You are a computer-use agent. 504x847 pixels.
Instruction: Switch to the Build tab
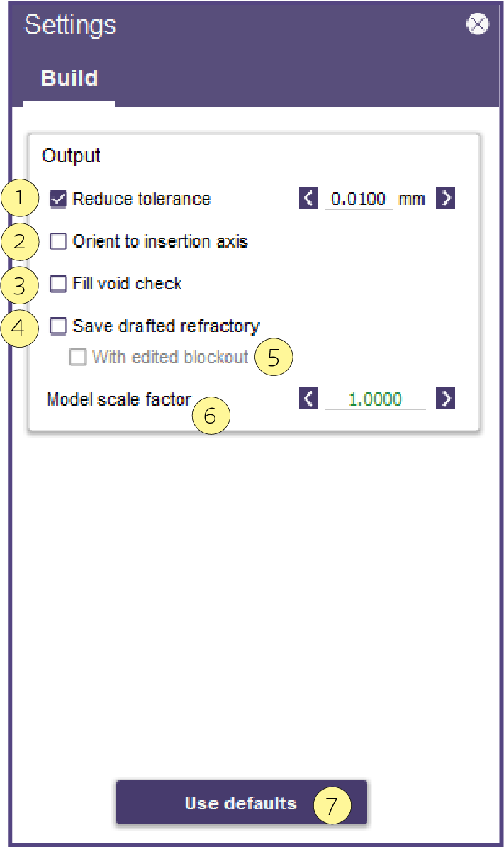69,78
